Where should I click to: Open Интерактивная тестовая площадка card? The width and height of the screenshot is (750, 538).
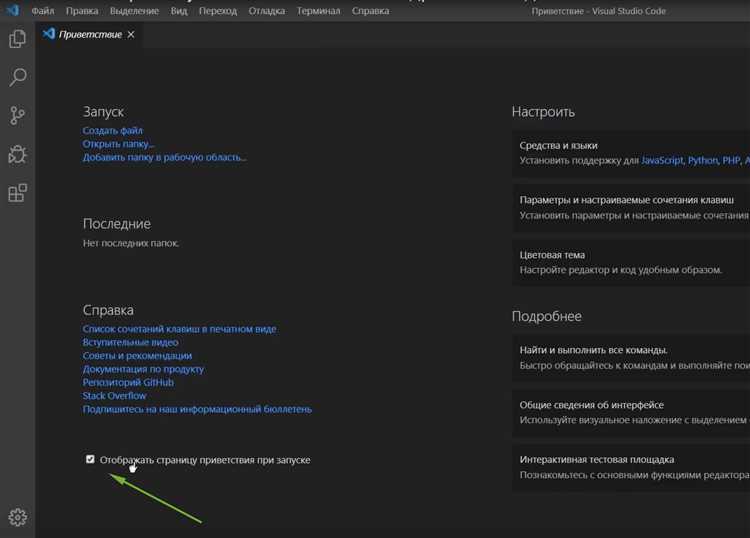631,467
